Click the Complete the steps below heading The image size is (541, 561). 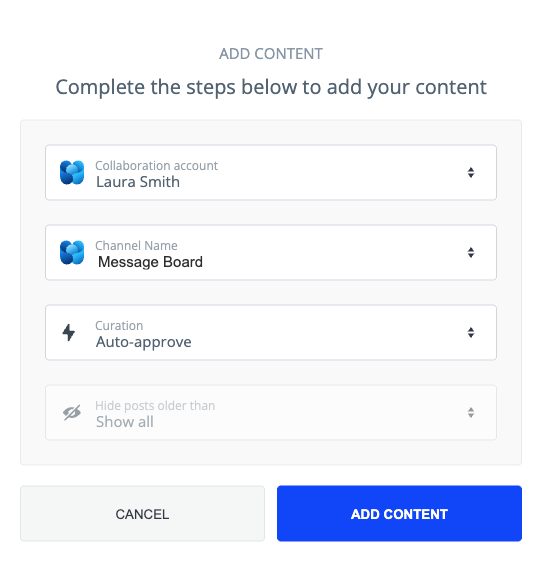click(271, 87)
